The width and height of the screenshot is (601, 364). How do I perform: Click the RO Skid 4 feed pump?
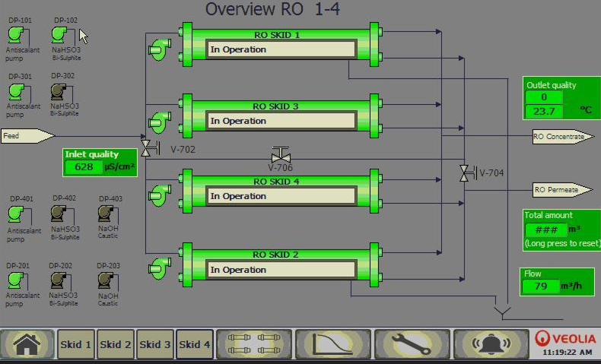pyautogui.click(x=160, y=195)
